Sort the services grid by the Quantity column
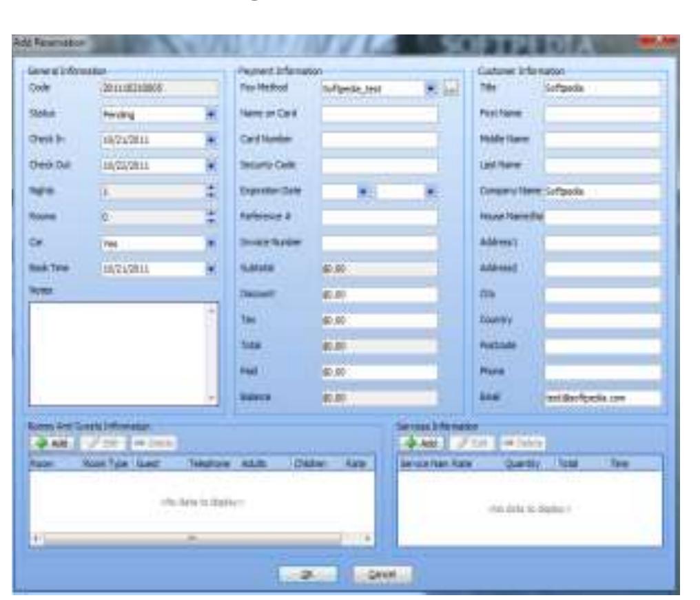The width and height of the screenshot is (700, 600). click(522, 464)
